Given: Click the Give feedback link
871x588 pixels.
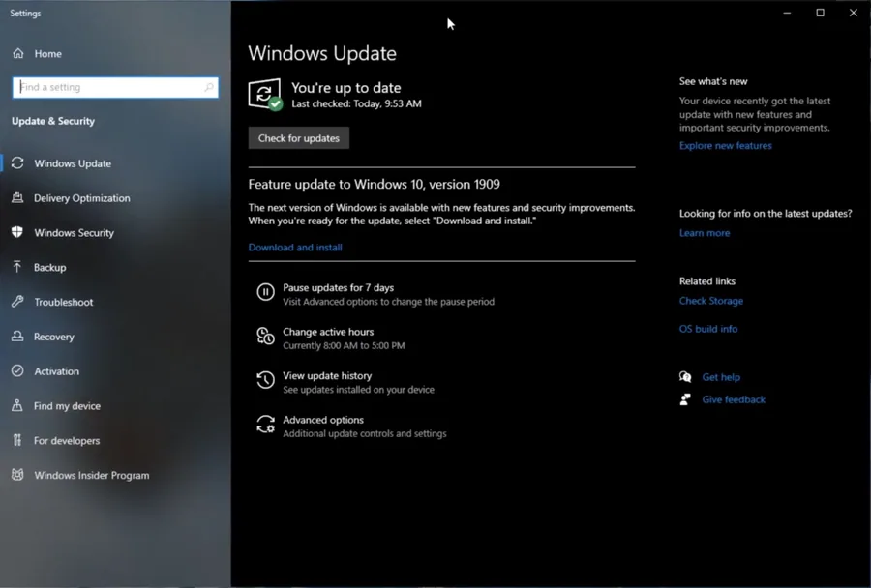Looking at the screenshot, I should click(x=734, y=399).
